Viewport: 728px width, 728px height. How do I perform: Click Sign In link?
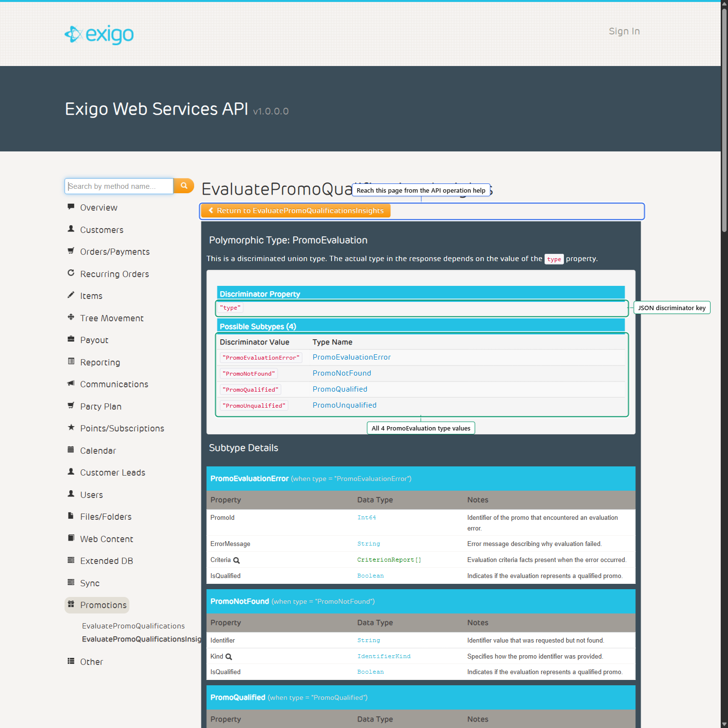[624, 31]
